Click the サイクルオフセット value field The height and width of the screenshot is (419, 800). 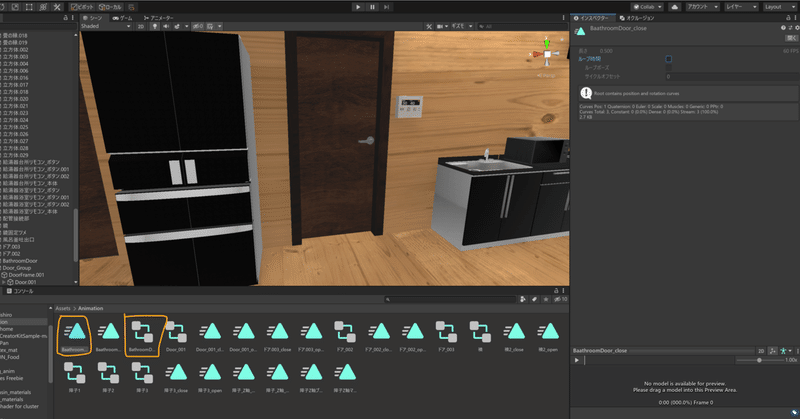[x=732, y=77]
